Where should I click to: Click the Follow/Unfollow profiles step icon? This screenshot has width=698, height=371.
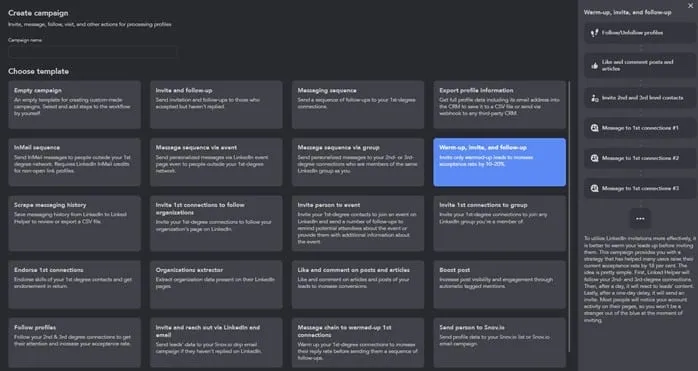594,33
